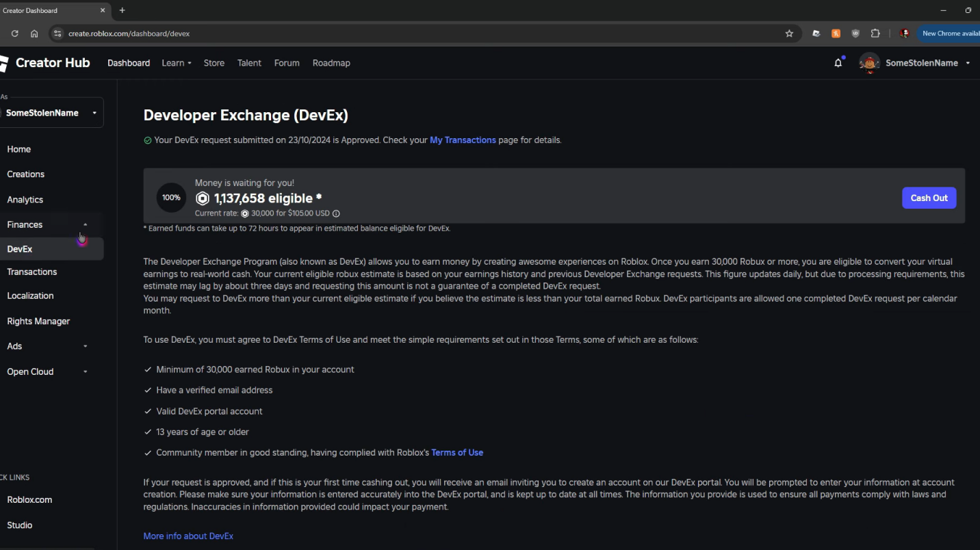The height and width of the screenshot is (550, 980).
Task: Reload the page with the refresh icon
Action: 14,34
